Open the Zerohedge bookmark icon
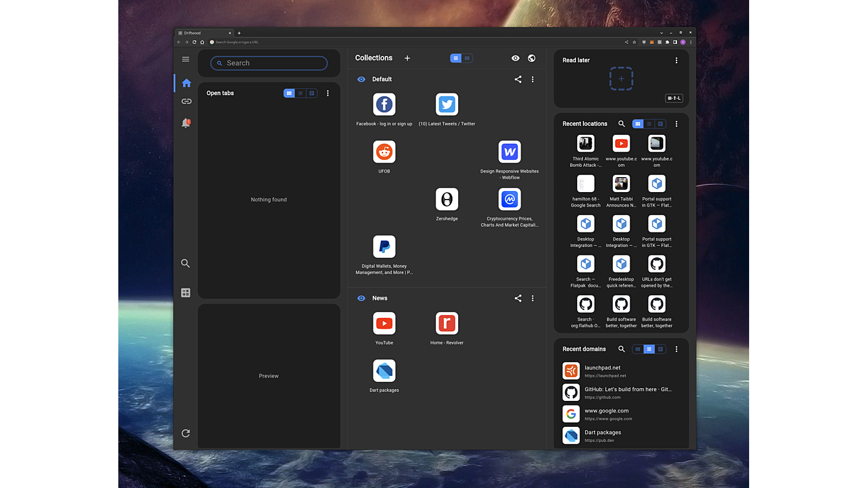 pyautogui.click(x=447, y=200)
